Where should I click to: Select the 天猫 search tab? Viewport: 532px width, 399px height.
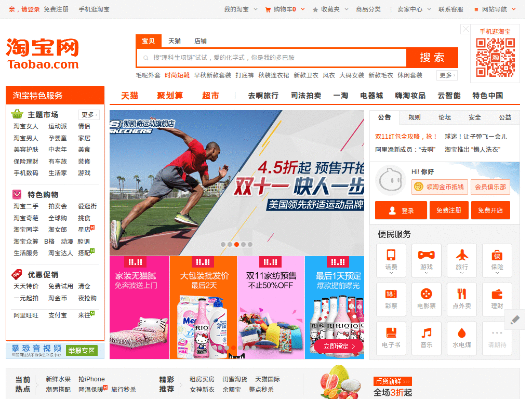[x=175, y=41]
